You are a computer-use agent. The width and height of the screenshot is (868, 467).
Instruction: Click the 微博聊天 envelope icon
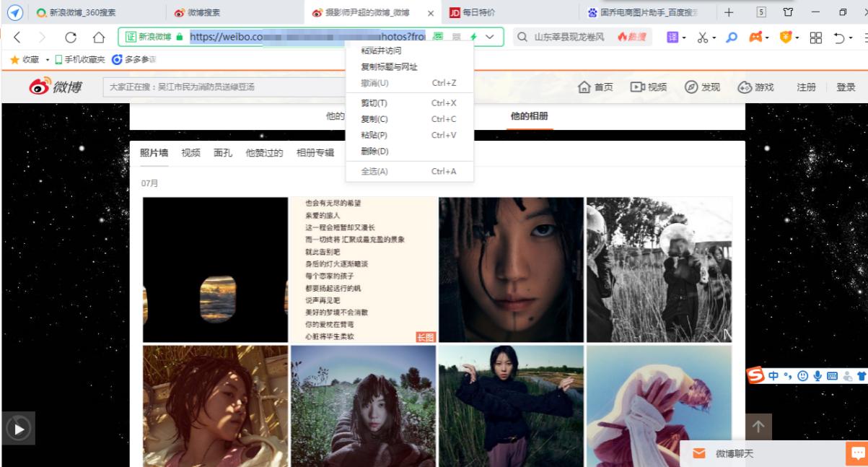698,453
